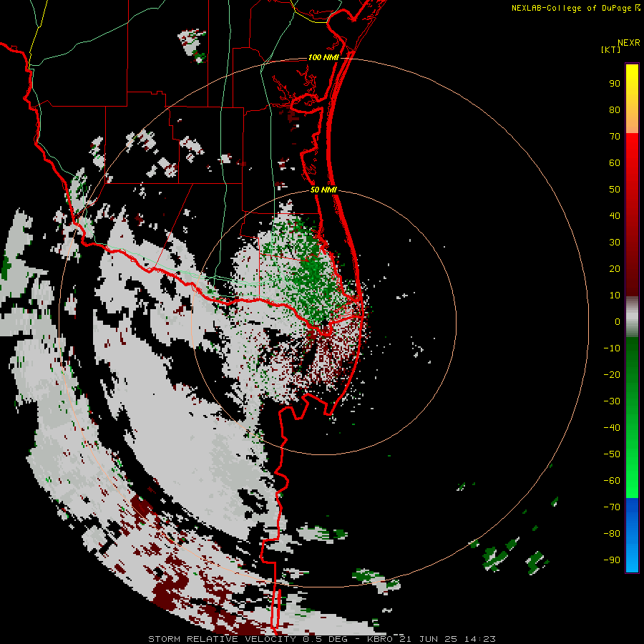Click the positive 60 scale label
Image resolution: width=644 pixels, height=644 pixels.
[x=615, y=162]
